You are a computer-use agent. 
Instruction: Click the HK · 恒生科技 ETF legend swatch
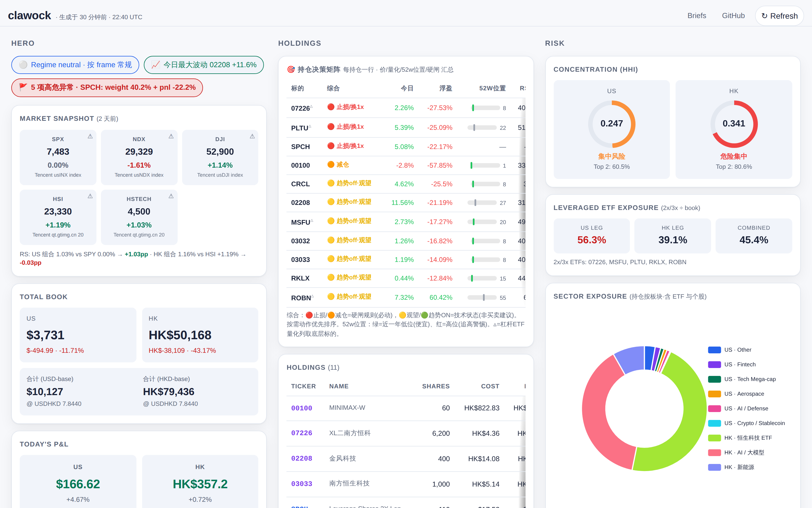pos(714,438)
